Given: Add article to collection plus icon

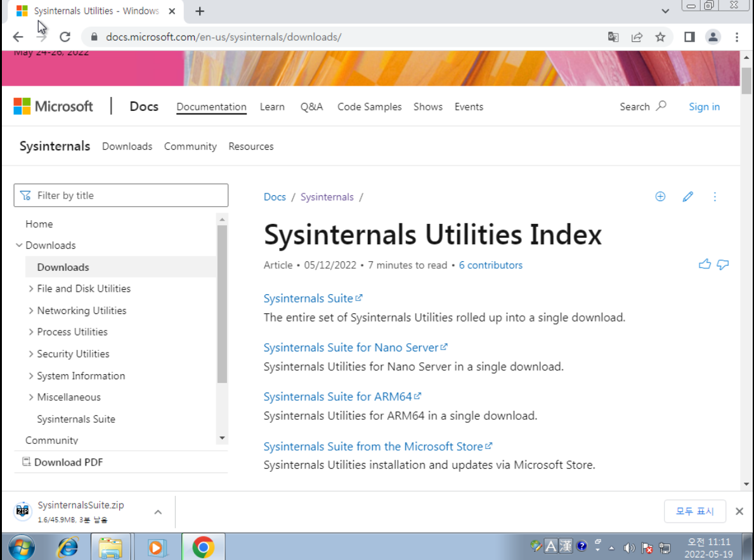Looking at the screenshot, I should [x=660, y=197].
